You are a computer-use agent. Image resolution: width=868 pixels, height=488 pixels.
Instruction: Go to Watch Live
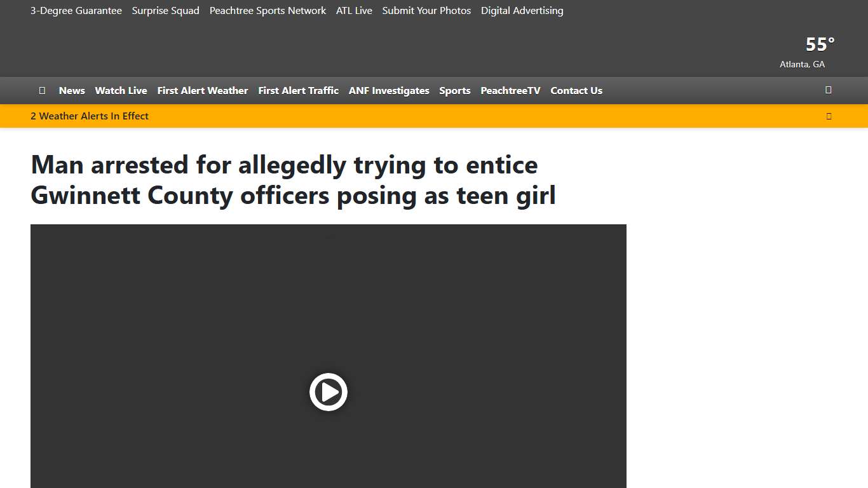click(x=121, y=91)
